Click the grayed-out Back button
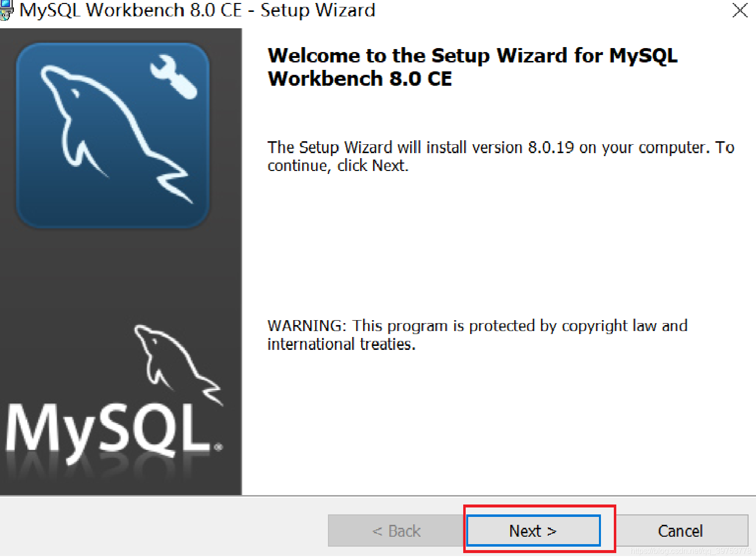 point(396,531)
